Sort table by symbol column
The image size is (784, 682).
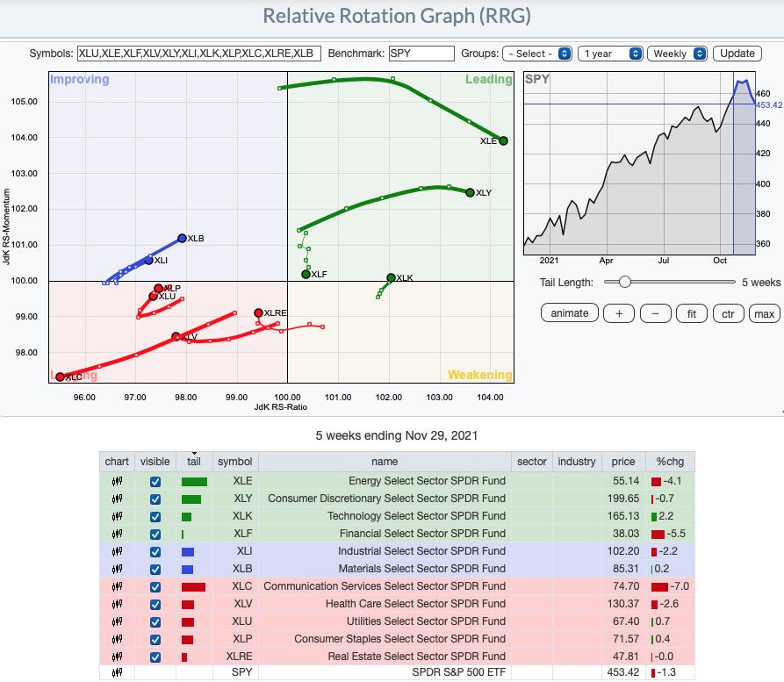tap(235, 462)
